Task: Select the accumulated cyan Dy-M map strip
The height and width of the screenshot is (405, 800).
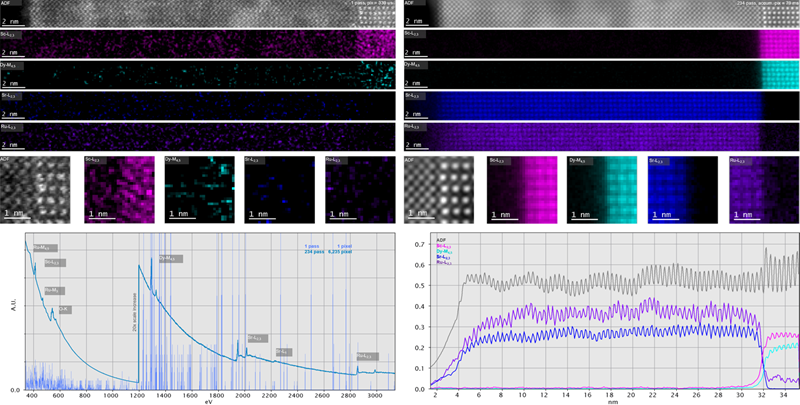Action: click(602, 75)
